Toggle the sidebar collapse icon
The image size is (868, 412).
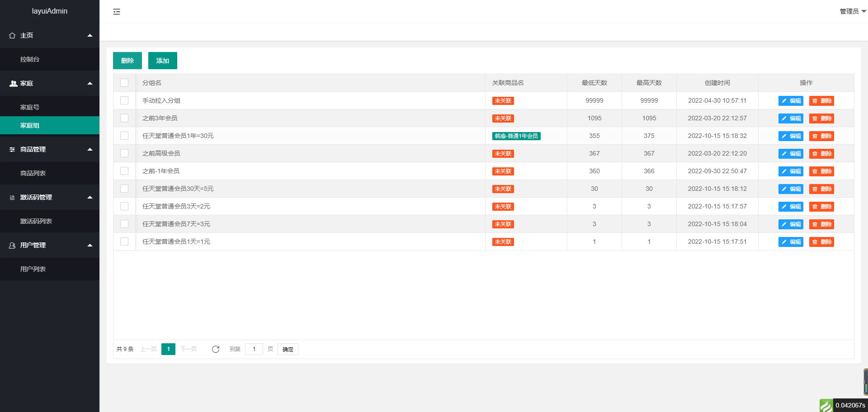click(117, 11)
